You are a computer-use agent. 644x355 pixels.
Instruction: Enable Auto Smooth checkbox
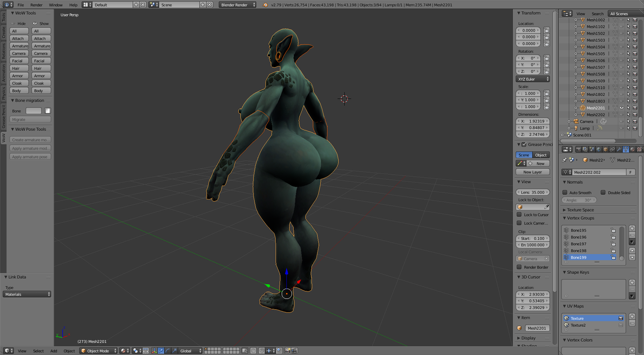565,192
